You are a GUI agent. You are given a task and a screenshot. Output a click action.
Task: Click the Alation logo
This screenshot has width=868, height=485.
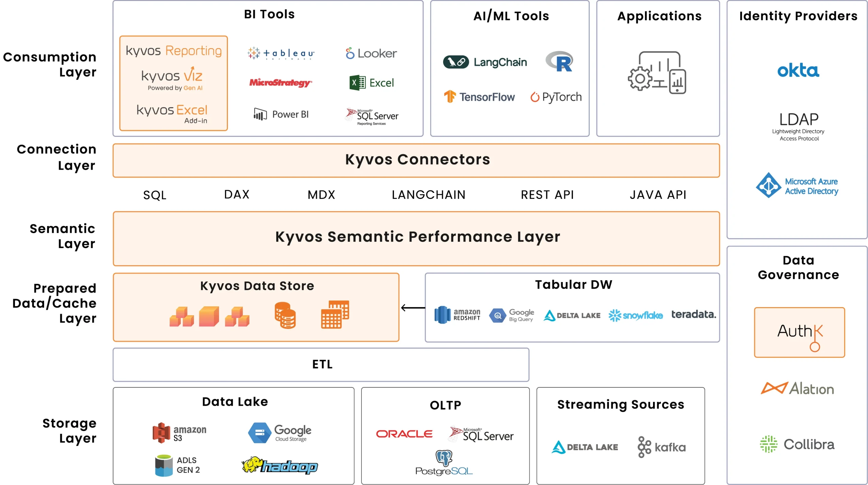tap(797, 388)
